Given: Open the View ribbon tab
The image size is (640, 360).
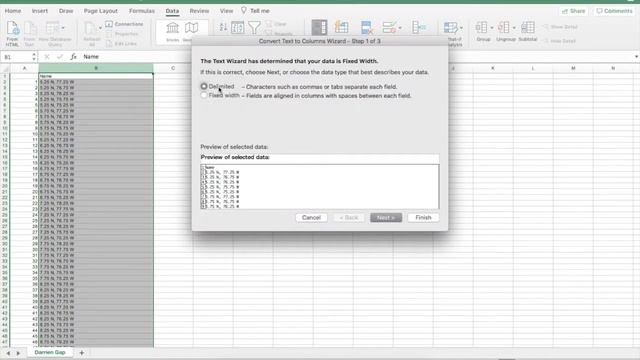Looking at the screenshot, I should pyautogui.click(x=226, y=11).
